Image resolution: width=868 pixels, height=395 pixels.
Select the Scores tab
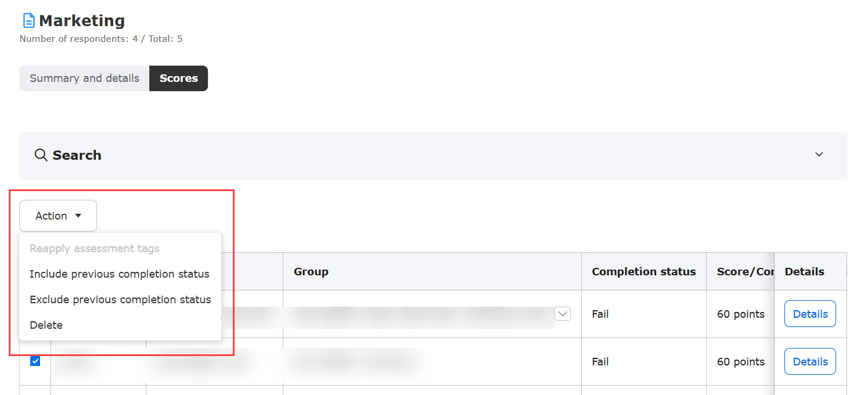pos(178,78)
